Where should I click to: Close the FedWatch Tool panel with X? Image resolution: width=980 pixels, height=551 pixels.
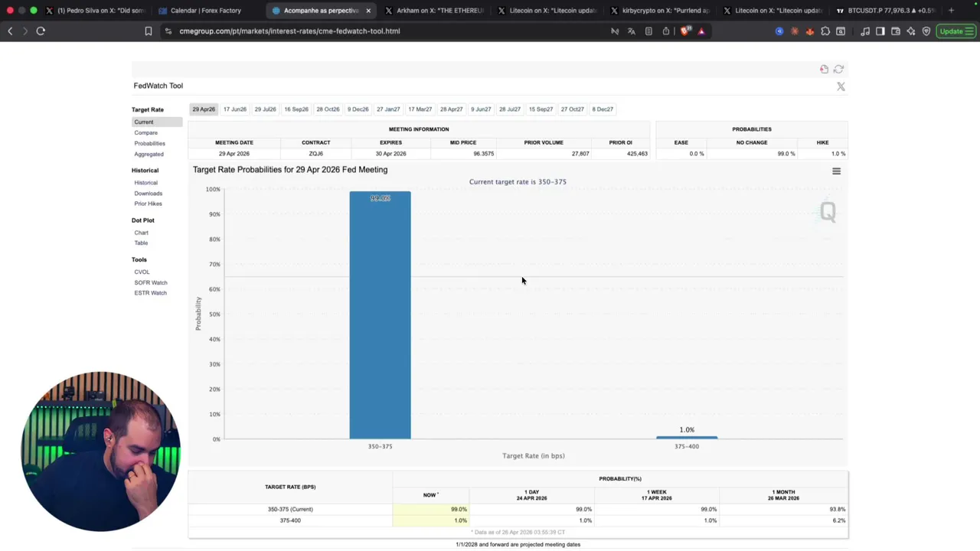click(x=841, y=86)
